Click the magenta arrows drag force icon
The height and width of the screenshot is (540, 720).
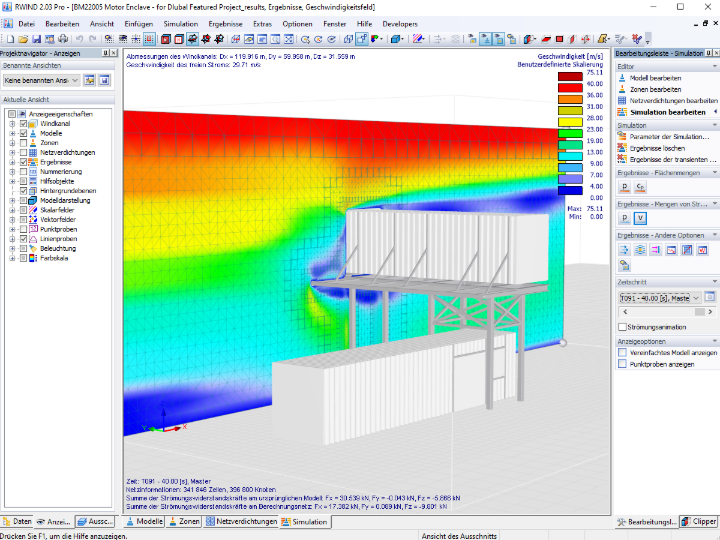[x=656, y=250]
